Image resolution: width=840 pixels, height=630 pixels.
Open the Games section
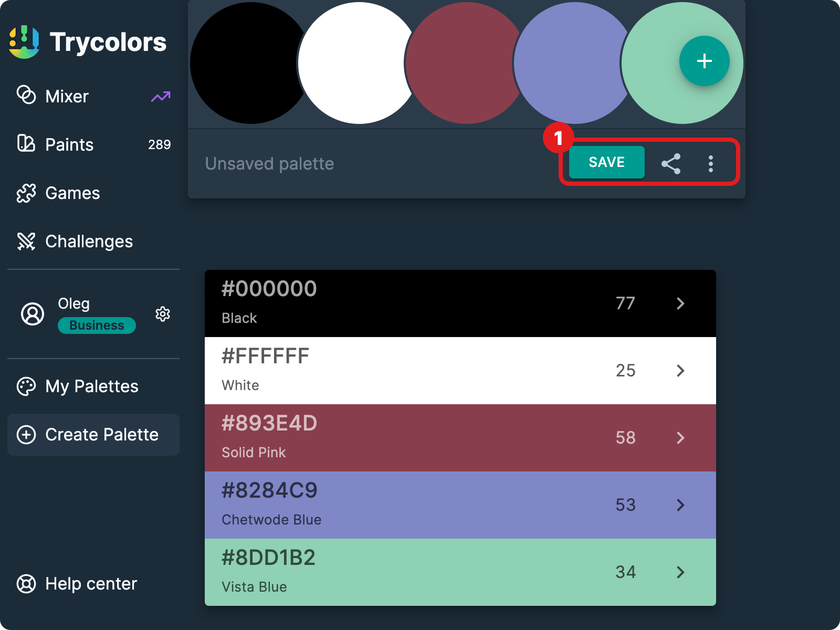(93, 193)
